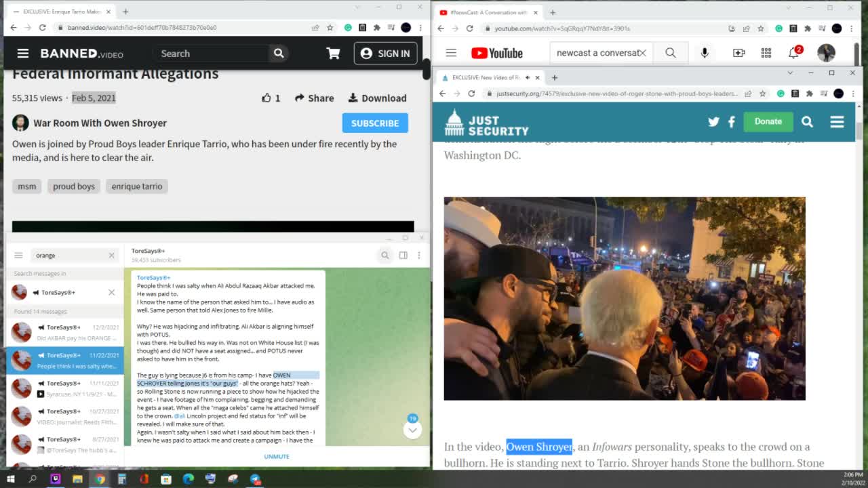Click the justsecurity.org address bar
The width and height of the screenshot is (868, 488).
click(617, 94)
